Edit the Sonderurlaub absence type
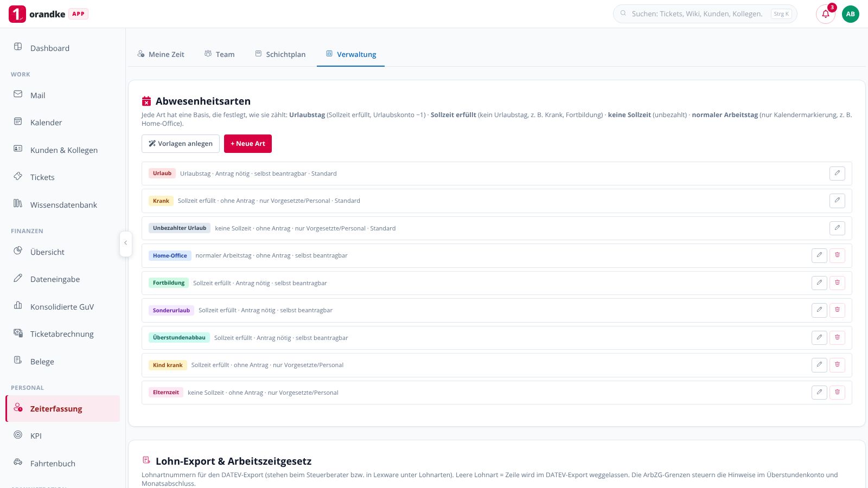This screenshot has height=488, width=868. [x=819, y=310]
